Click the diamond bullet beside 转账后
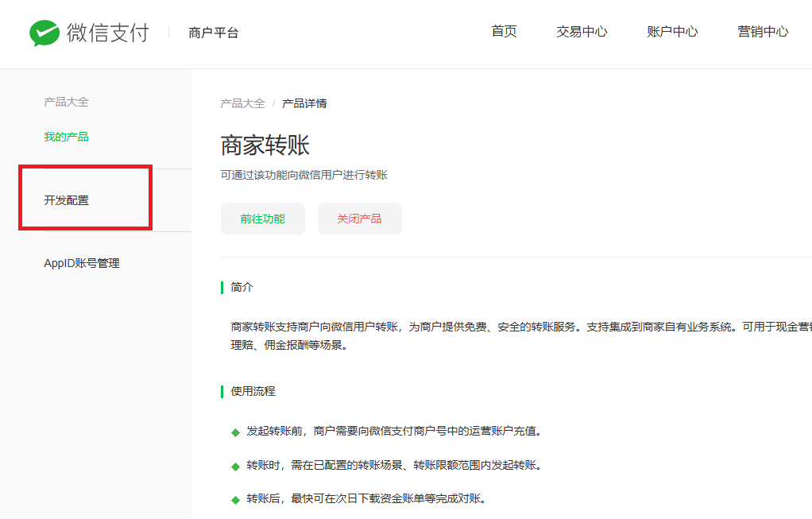Viewport: 812px width, 519px height. pos(235,500)
